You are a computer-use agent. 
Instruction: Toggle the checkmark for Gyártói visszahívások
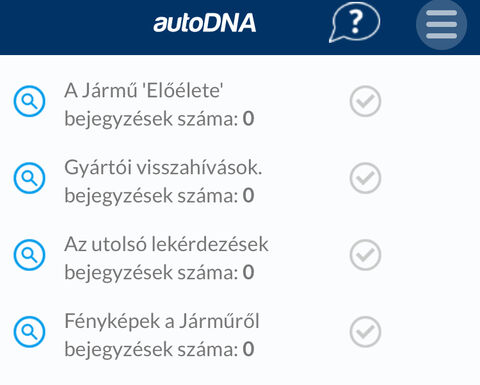point(365,178)
